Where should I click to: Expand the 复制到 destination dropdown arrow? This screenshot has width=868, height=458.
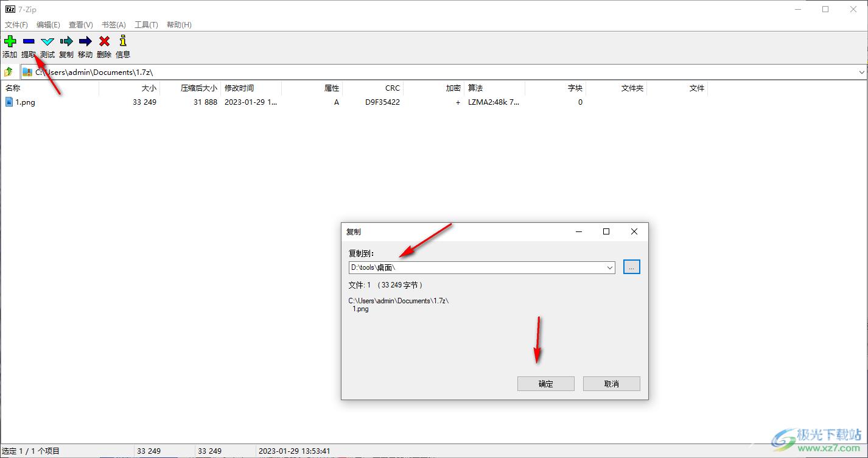[610, 267]
